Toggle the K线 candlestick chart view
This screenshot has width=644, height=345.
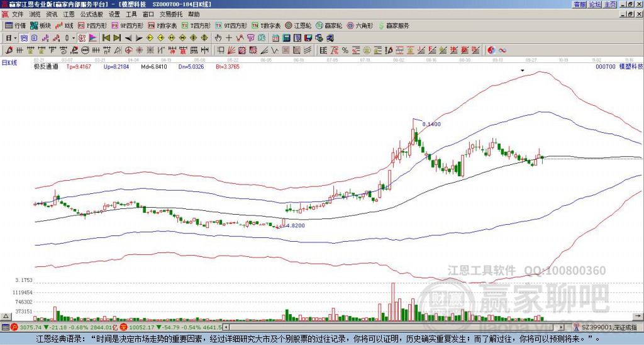64,25
